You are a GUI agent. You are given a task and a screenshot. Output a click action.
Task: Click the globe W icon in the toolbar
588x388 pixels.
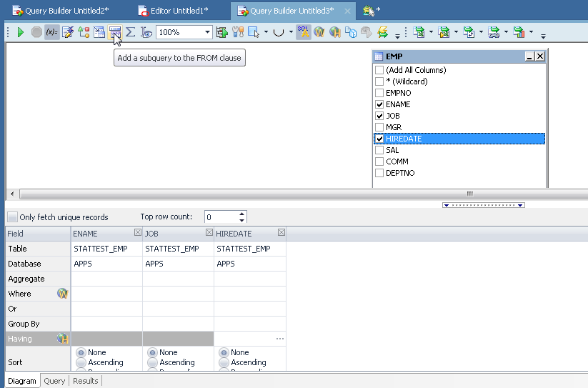tap(319, 32)
